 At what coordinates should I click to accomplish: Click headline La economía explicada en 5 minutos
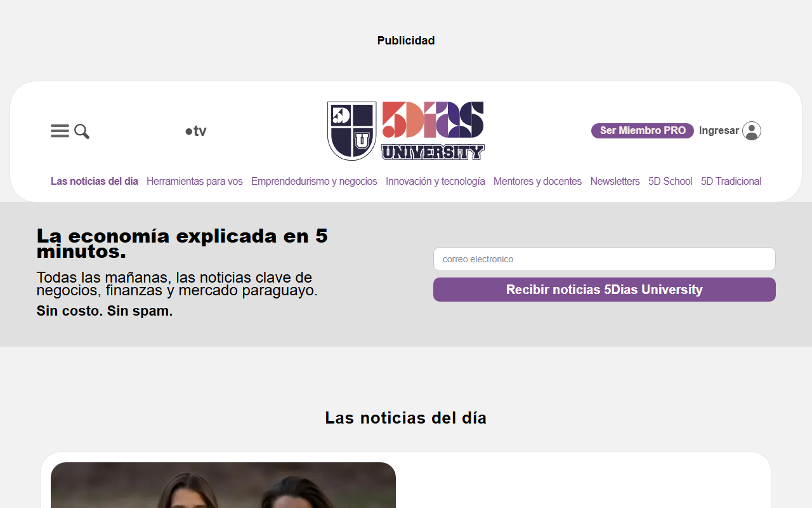coord(182,244)
